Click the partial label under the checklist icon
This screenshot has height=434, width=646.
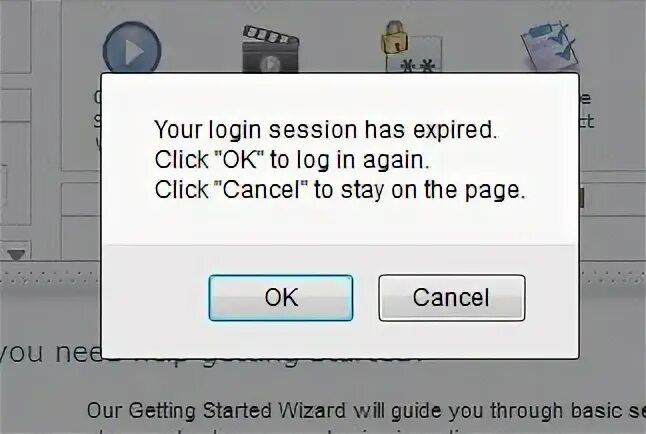click(586, 110)
